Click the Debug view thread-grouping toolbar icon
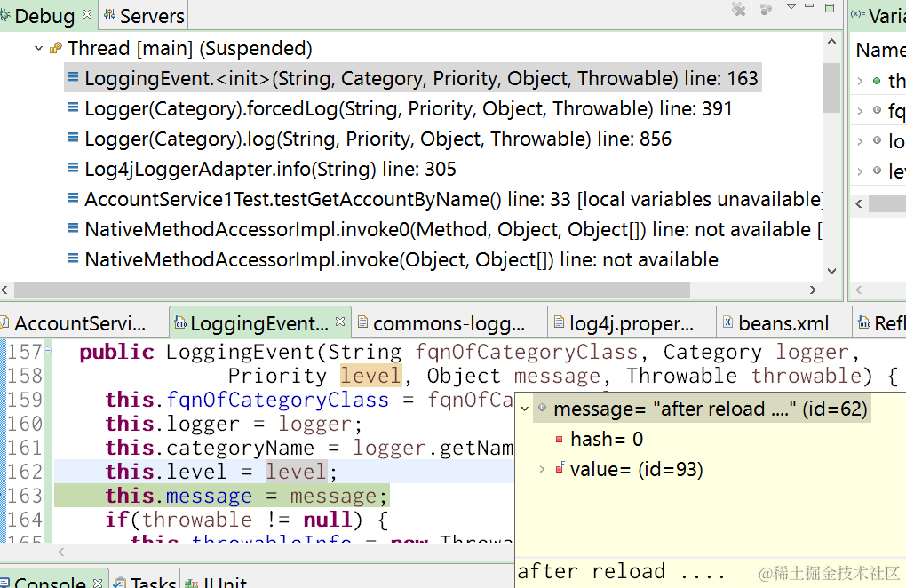This screenshot has height=588, width=906. [767, 9]
